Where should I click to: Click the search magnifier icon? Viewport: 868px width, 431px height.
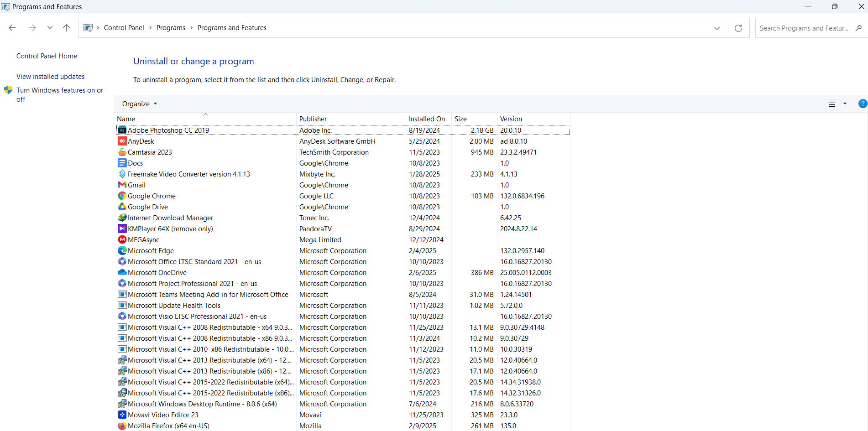[858, 28]
